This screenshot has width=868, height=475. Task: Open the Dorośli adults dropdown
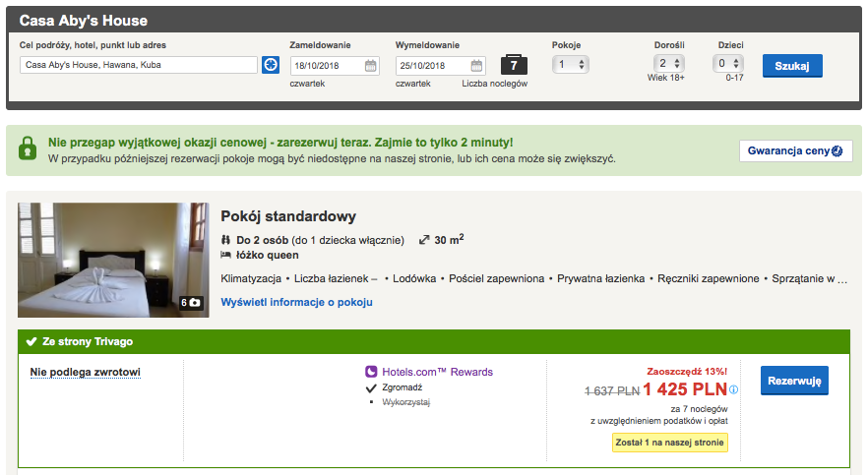point(669,64)
